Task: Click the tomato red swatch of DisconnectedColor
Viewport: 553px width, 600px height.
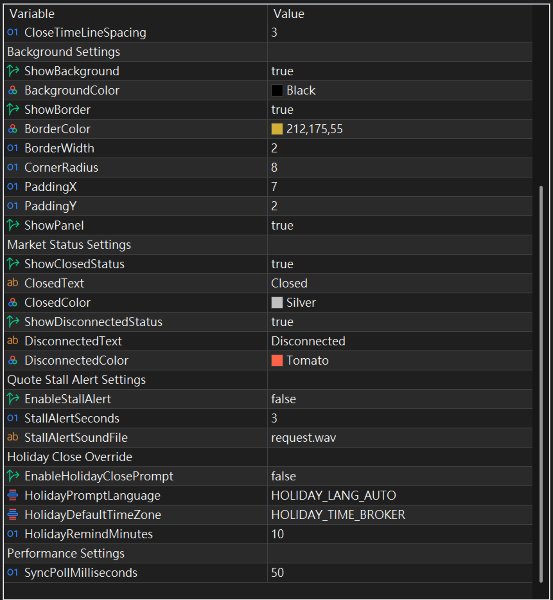Action: pos(277,360)
